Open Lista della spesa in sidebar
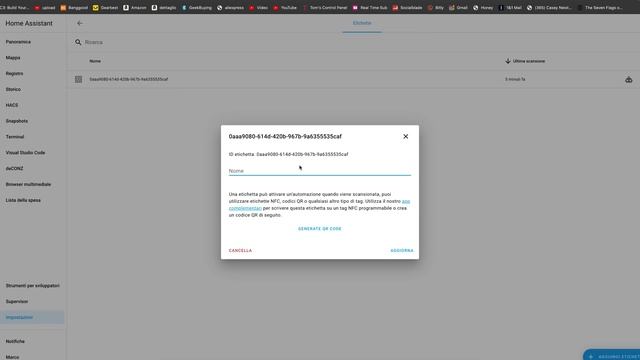The image size is (640, 360). 23,200
